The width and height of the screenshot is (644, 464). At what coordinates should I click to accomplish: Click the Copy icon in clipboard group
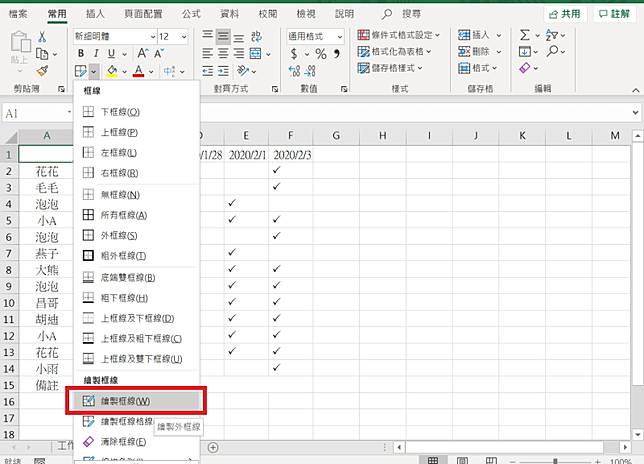[x=42, y=54]
